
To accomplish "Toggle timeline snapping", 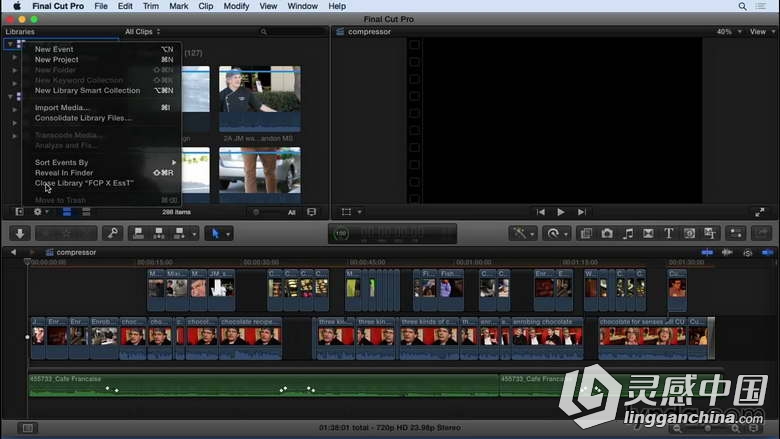I will [x=768, y=253].
